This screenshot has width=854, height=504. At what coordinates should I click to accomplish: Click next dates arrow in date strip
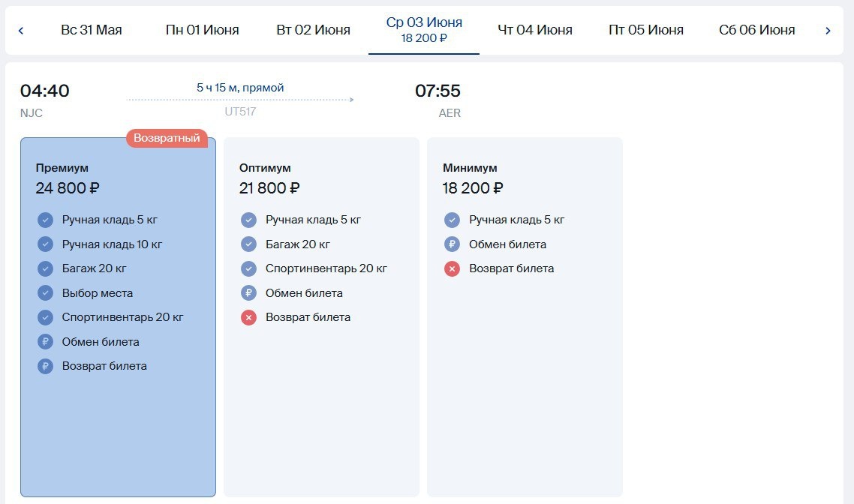pyautogui.click(x=828, y=31)
